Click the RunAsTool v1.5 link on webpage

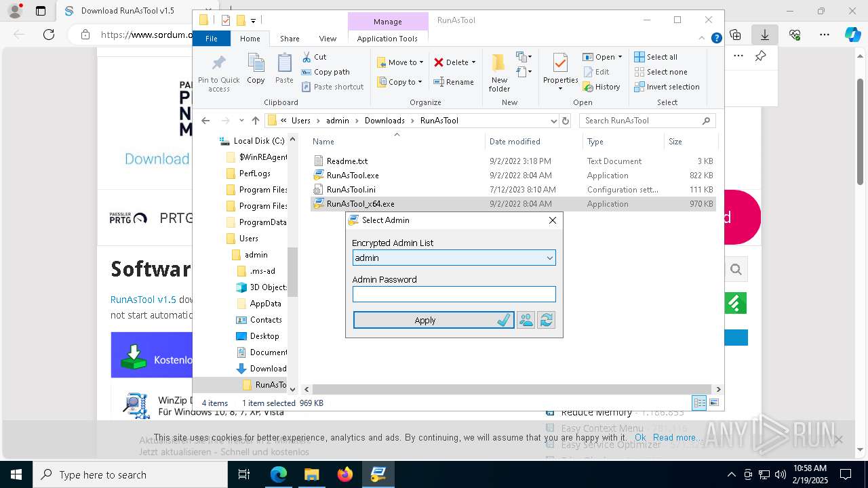(x=143, y=300)
